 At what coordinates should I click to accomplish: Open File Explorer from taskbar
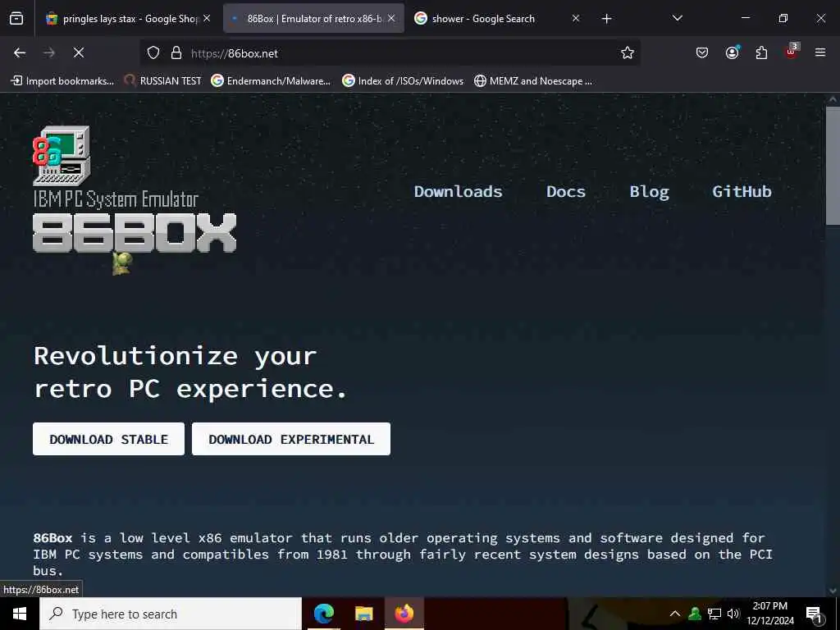click(363, 614)
